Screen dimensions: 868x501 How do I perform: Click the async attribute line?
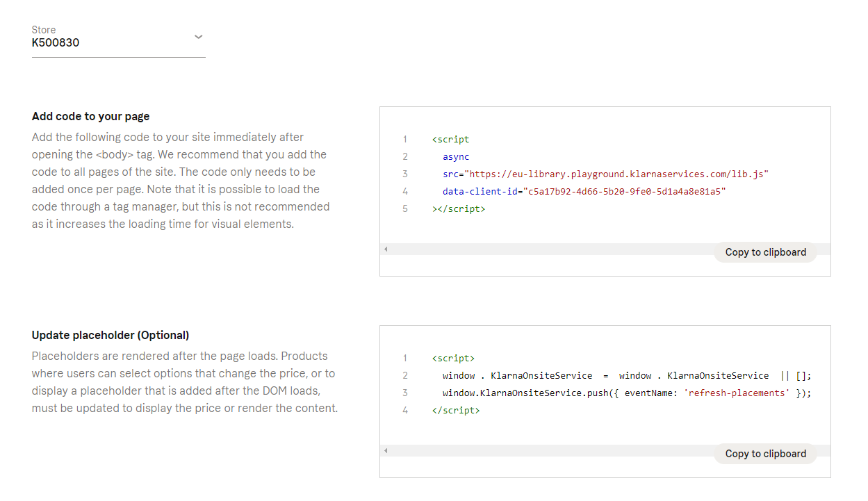coord(456,156)
